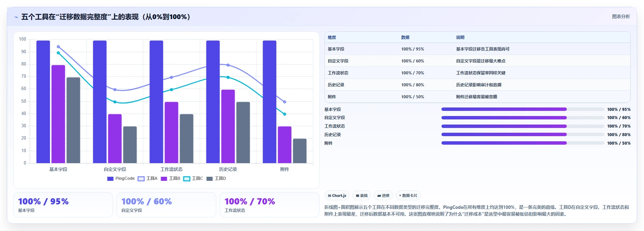This screenshot has height=231, width=644.
Task: Click the 工具D bar for 工作流状态
Action: pos(187,139)
